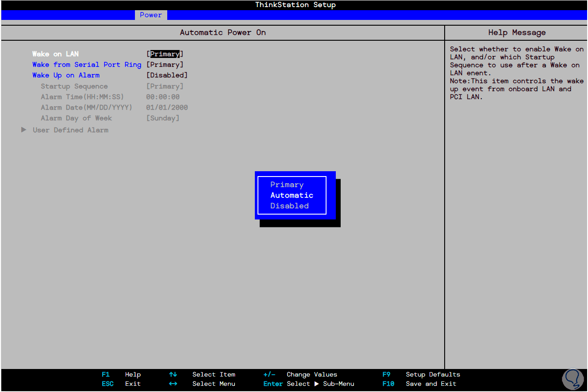Expand the User Defined Alarm submenu arrow
This screenshot has width=588, height=392.
click(x=24, y=130)
